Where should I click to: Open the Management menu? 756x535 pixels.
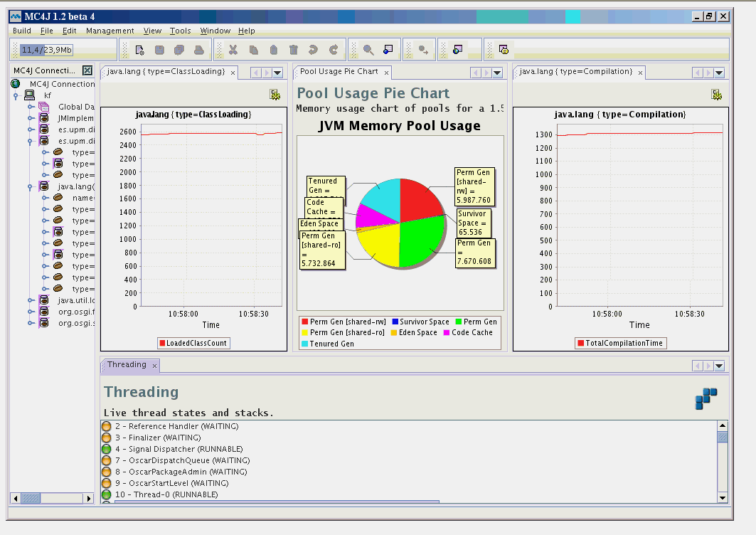click(110, 31)
